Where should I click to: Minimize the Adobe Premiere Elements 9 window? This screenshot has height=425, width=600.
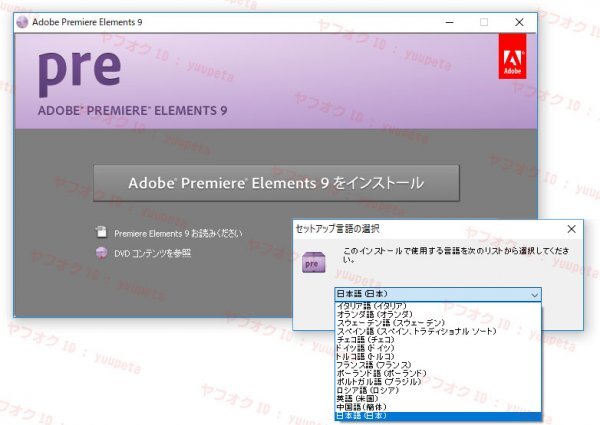[450, 22]
